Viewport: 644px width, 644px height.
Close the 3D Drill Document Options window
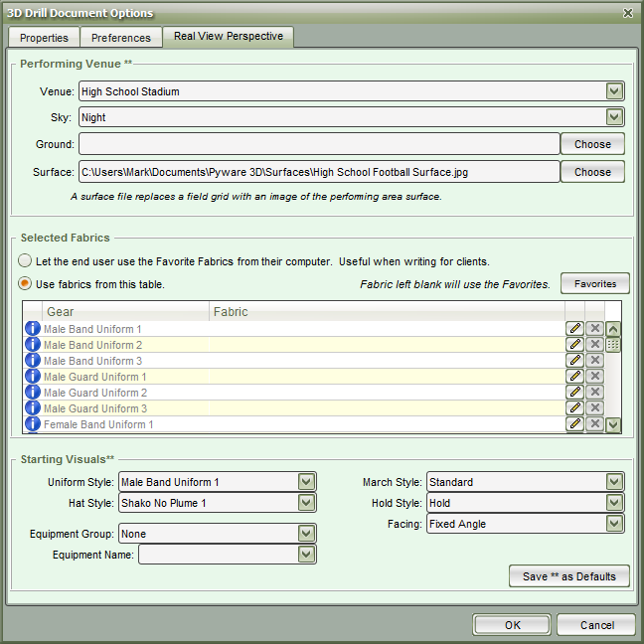pos(627,13)
